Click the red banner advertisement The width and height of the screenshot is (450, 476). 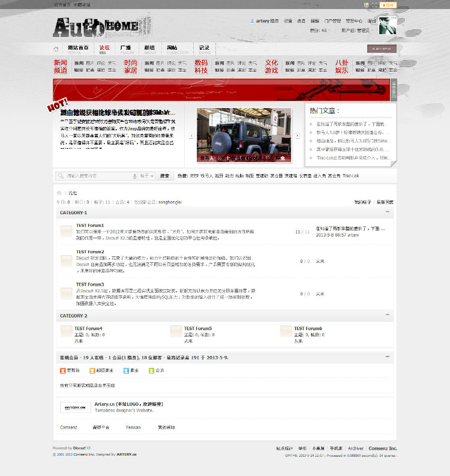pyautogui.click(x=221, y=90)
